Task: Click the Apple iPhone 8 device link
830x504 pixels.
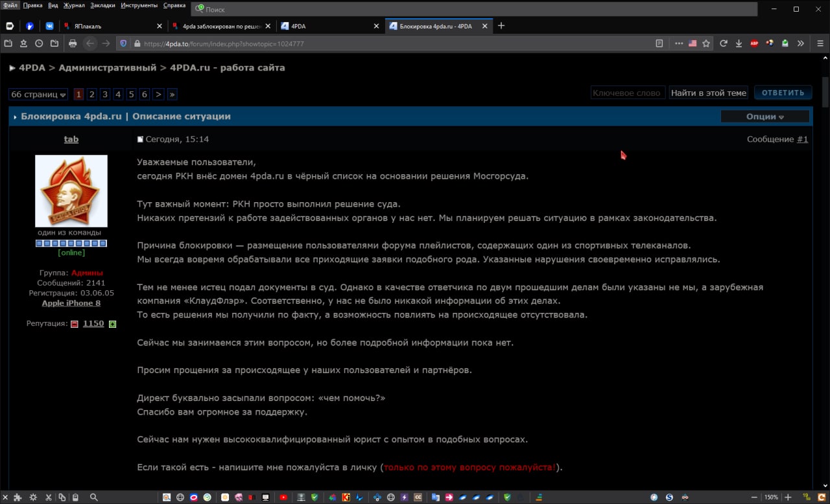Action: [x=71, y=303]
